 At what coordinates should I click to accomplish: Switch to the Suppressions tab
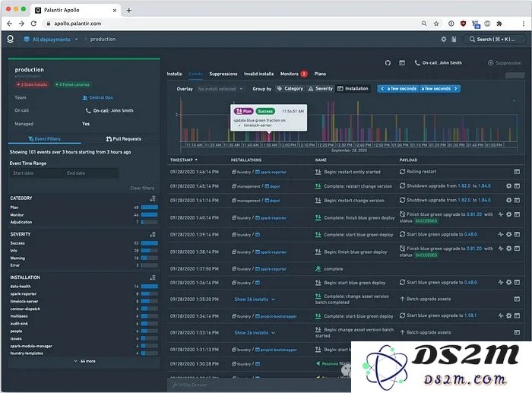223,74
